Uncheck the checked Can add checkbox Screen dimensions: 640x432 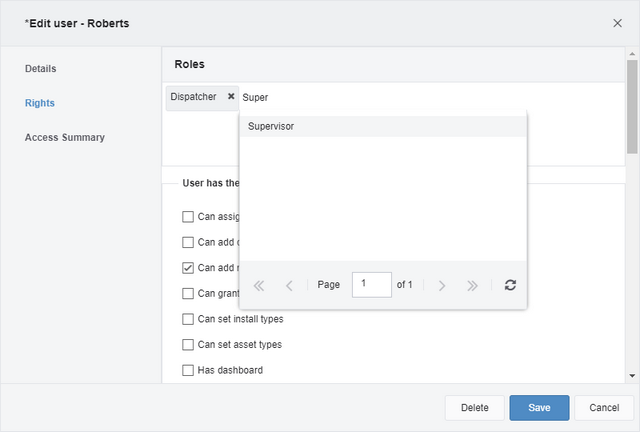188,268
